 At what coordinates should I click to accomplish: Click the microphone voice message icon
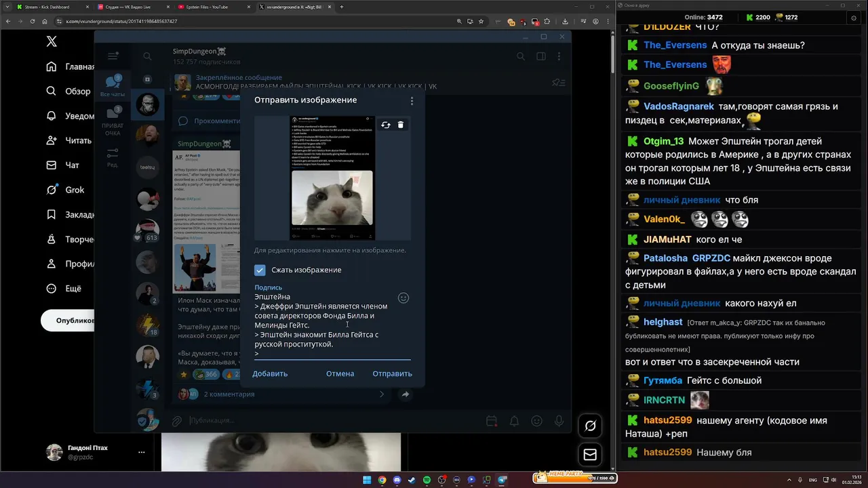pos(559,421)
